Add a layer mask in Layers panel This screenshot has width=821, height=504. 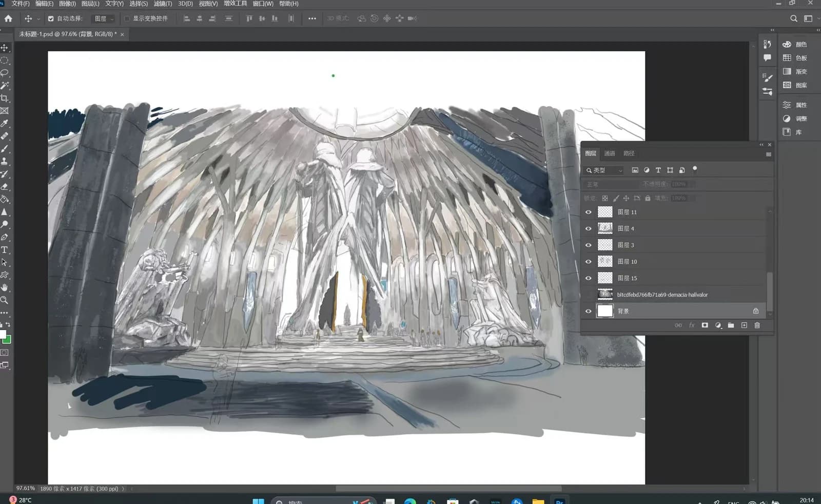click(x=705, y=325)
